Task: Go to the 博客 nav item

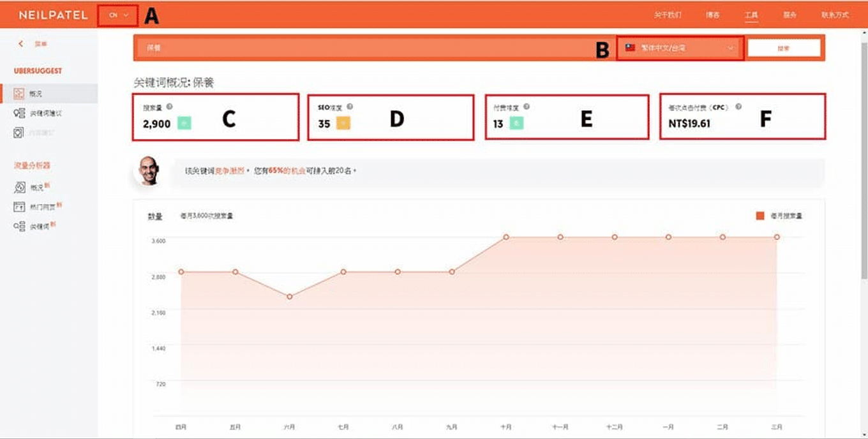Action: pos(713,15)
